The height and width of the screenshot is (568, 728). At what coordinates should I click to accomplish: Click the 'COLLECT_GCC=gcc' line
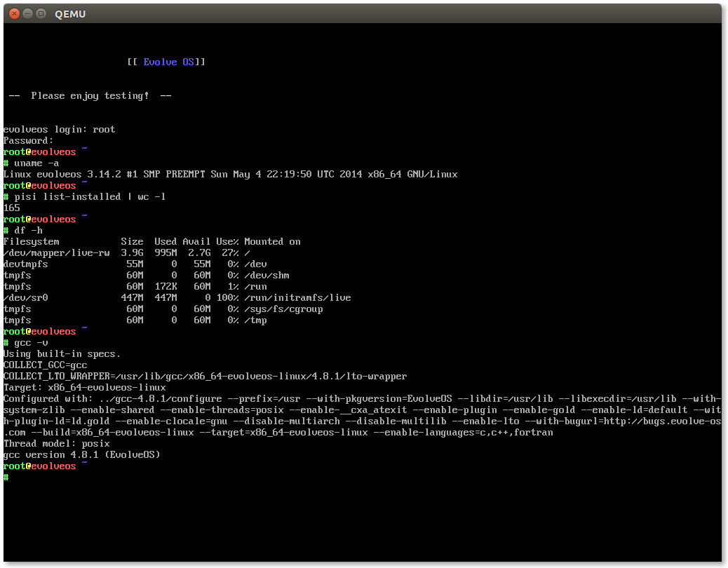click(x=45, y=365)
